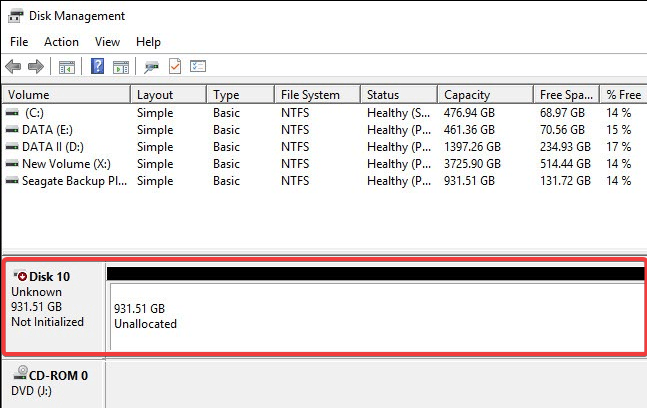Click the document with checkmark toolbar icon
Viewport: 647px width, 408px height.
coord(175,66)
